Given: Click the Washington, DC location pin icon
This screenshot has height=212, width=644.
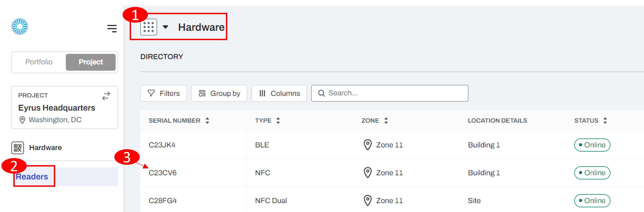Looking at the screenshot, I should point(22,120).
